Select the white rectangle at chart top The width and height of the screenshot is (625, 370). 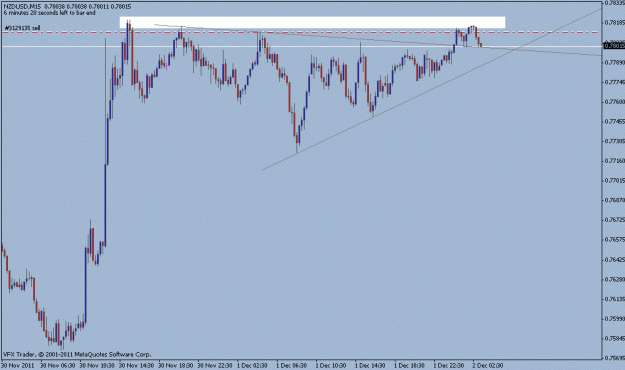tap(312, 22)
